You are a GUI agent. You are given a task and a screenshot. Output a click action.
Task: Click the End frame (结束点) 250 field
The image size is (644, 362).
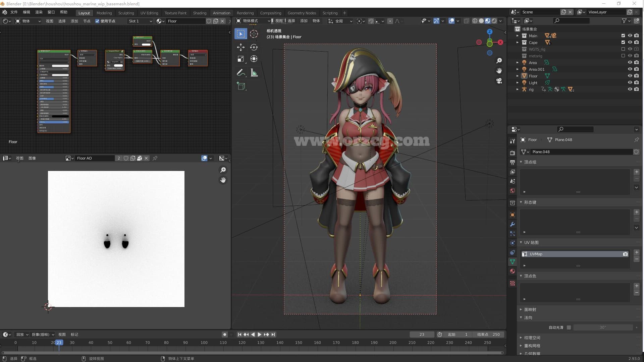(x=488, y=335)
